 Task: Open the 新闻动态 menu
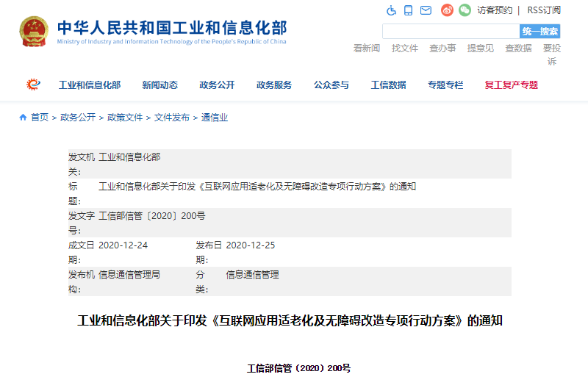159,85
